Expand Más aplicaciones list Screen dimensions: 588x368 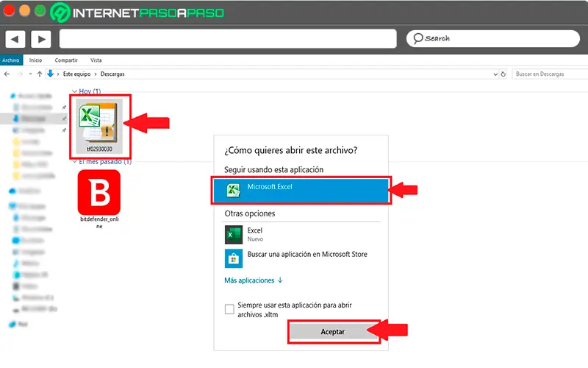click(x=254, y=280)
